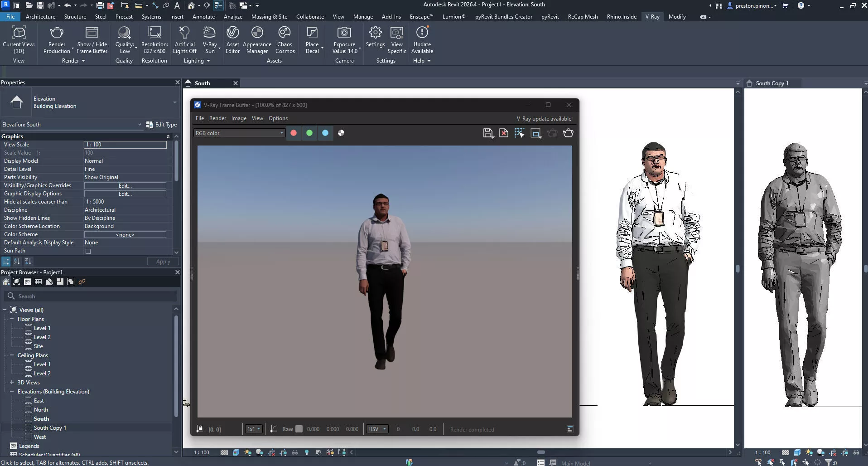
Task: Save the image in V-Ray Frame Buffer
Action: [488, 133]
